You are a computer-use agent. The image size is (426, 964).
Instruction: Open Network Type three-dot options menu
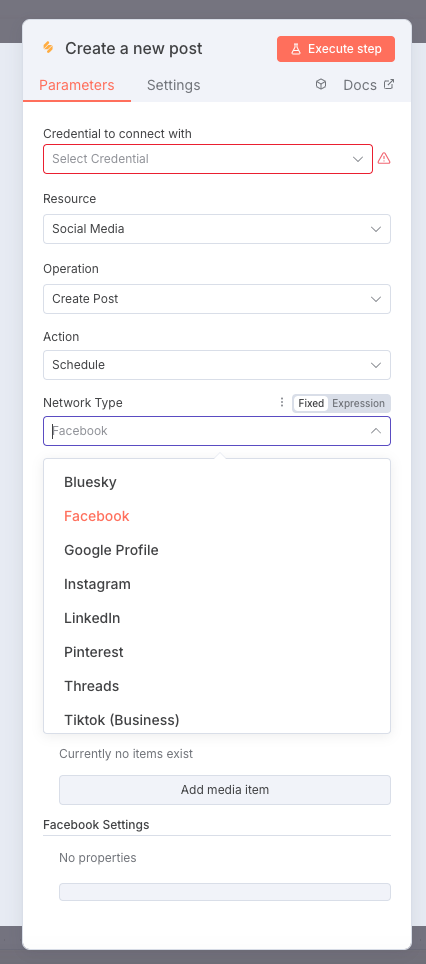coord(282,402)
